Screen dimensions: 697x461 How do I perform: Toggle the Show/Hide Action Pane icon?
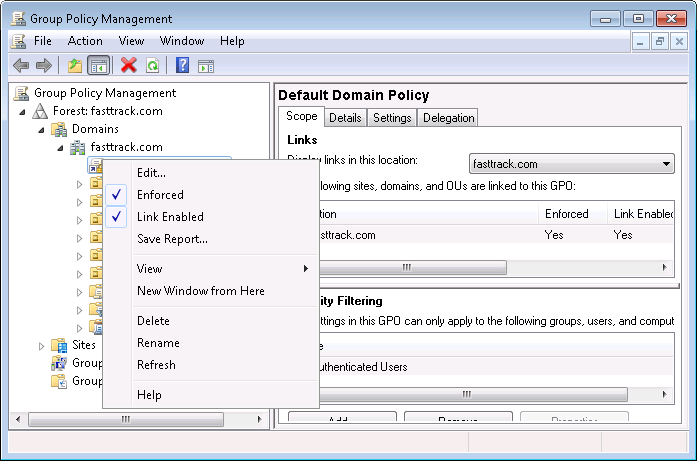point(206,66)
